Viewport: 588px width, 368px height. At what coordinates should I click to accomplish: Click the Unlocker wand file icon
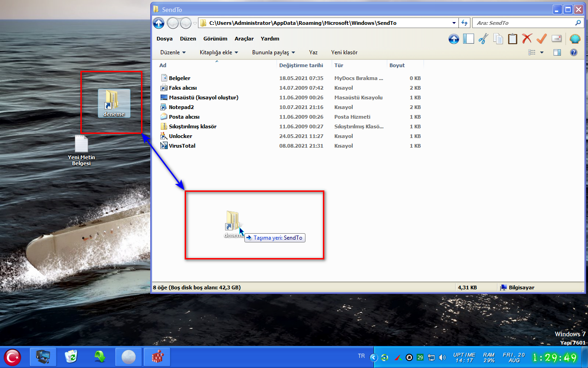(x=164, y=136)
